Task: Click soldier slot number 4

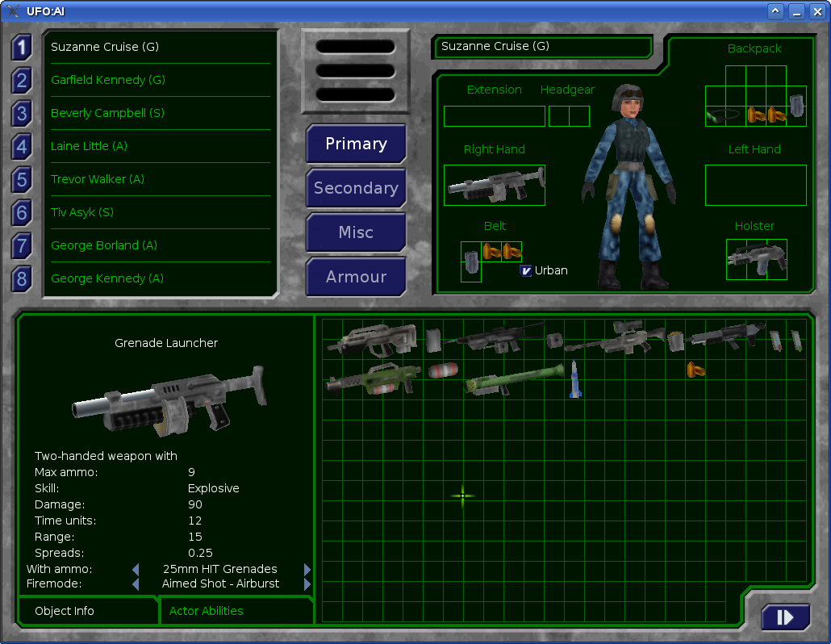Action: [x=21, y=147]
